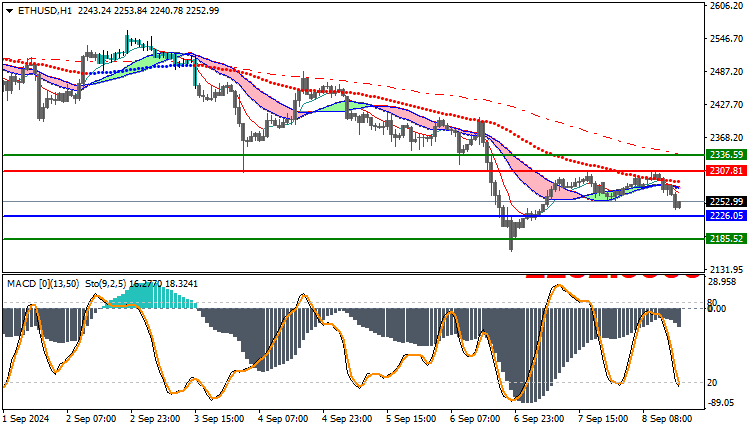Select the 2606.20 price scale value
The width and height of the screenshot is (750, 430).
pos(727,6)
